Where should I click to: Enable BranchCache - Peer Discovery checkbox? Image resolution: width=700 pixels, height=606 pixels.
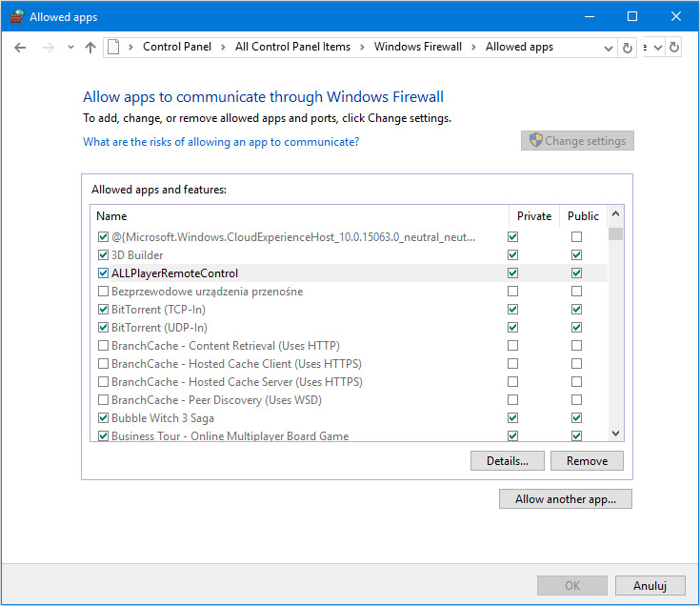(103, 399)
